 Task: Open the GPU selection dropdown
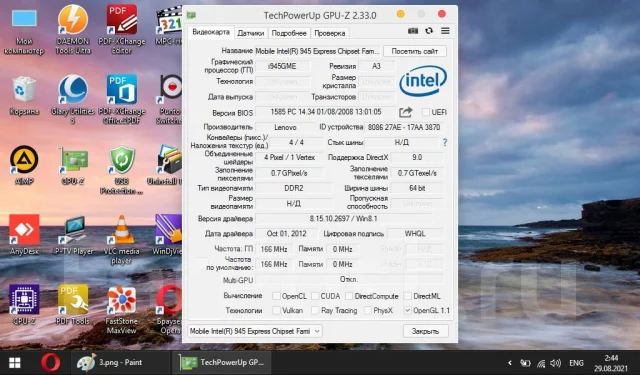[x=255, y=331]
